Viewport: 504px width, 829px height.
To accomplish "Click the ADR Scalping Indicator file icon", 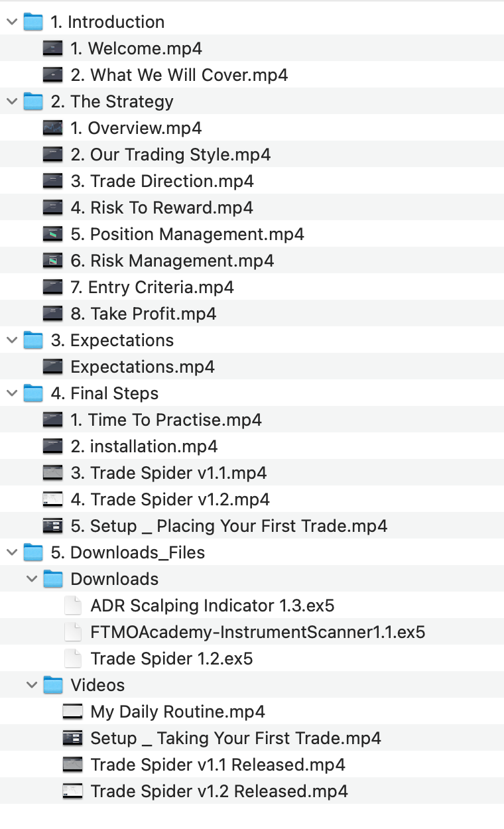I will coord(73,606).
